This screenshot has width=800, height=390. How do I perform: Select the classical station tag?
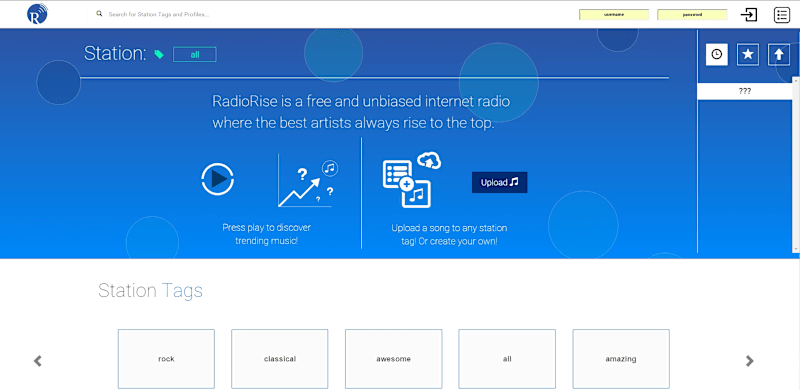pyautogui.click(x=280, y=359)
